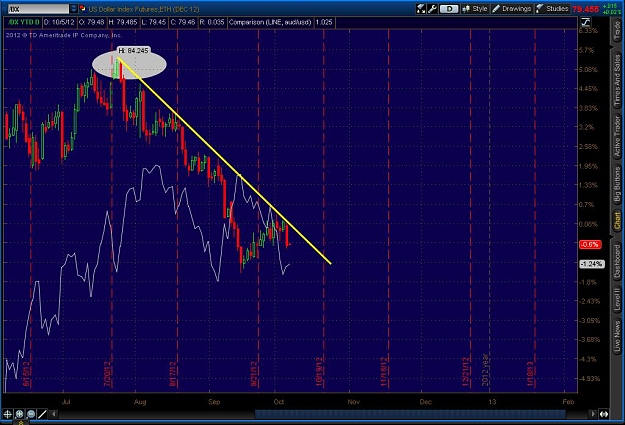
Task: Click the 2012 year marker label
Action: pos(485,370)
